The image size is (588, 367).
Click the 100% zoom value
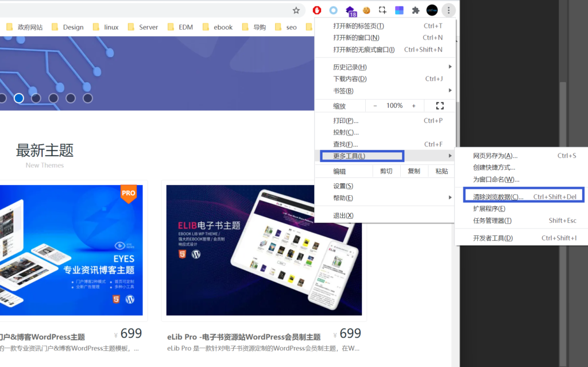click(x=394, y=106)
